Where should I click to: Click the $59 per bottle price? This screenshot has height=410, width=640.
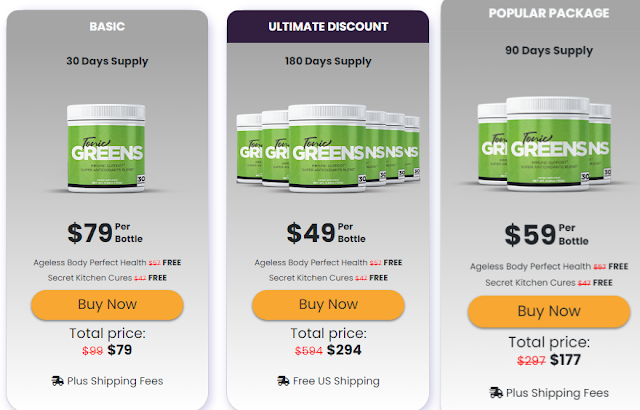(547, 235)
